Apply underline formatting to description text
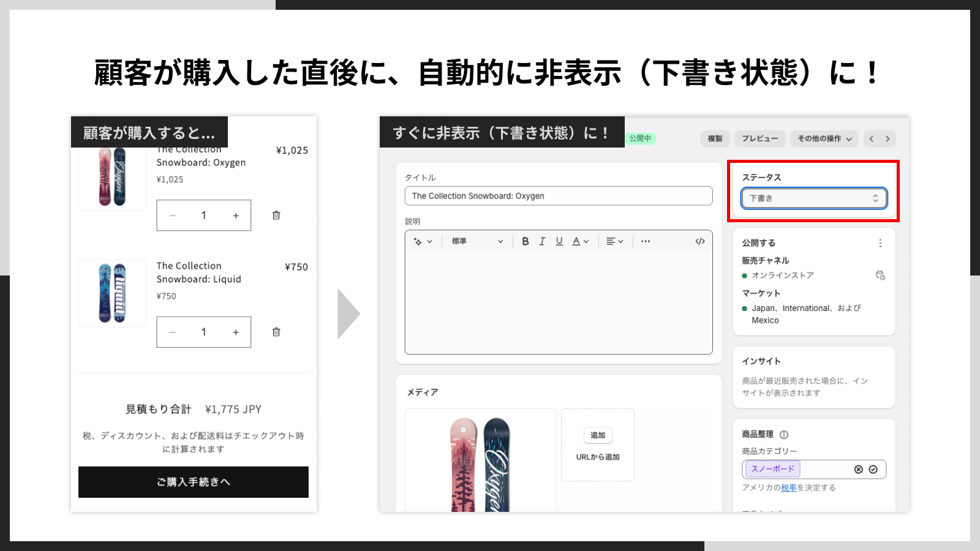Image resolution: width=980 pixels, height=551 pixels. [559, 241]
